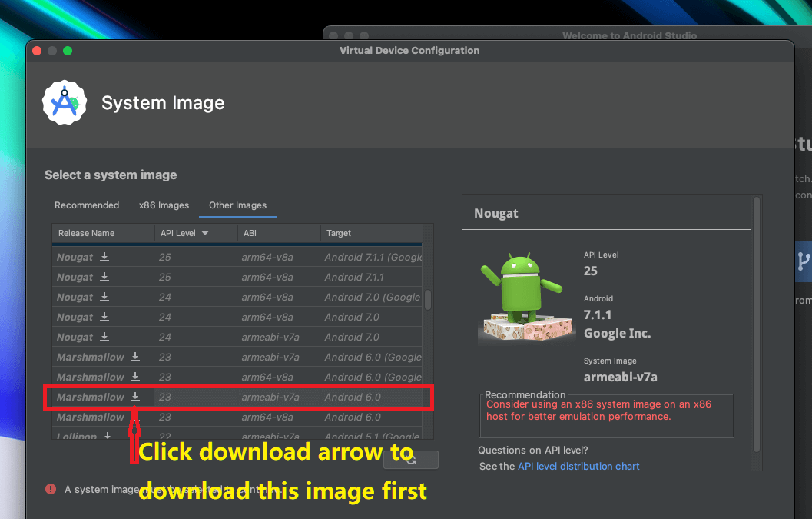This screenshot has height=519, width=812.
Task: Download Marshmallow armeabi-v7a Android 6.0 (Google image
Action: click(135, 357)
